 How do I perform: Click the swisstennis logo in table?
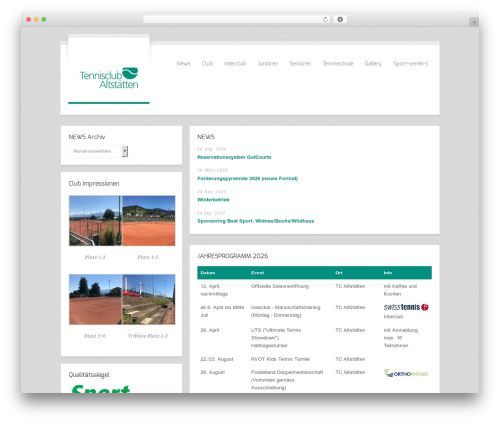[406, 307]
